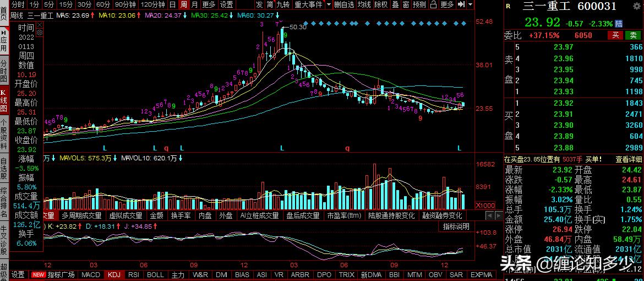The width and height of the screenshot is (644, 281).
Task: Switch chart to 日 daily period
Action: pyautogui.click(x=172, y=4)
